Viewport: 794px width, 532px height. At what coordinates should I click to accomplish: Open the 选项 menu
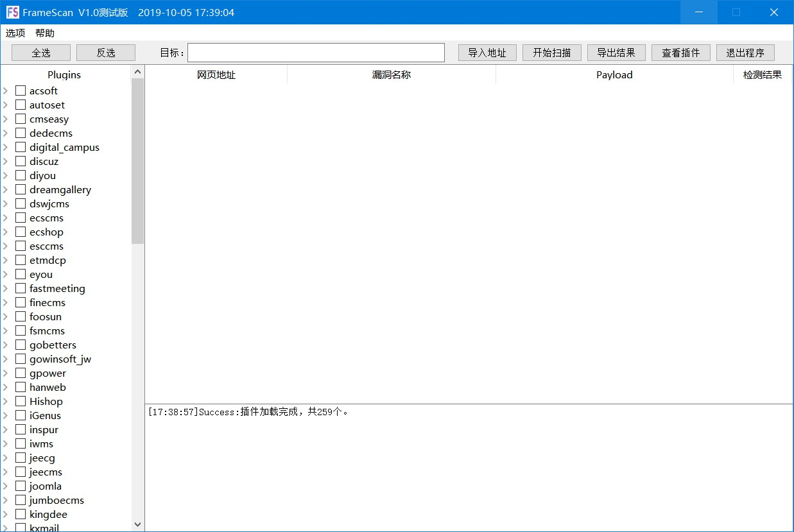pyautogui.click(x=15, y=33)
